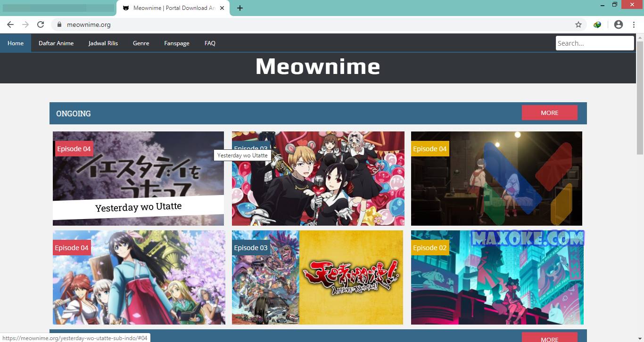Click the page vertical scrollbar thumb
This screenshot has width=644, height=342.
coord(640,98)
